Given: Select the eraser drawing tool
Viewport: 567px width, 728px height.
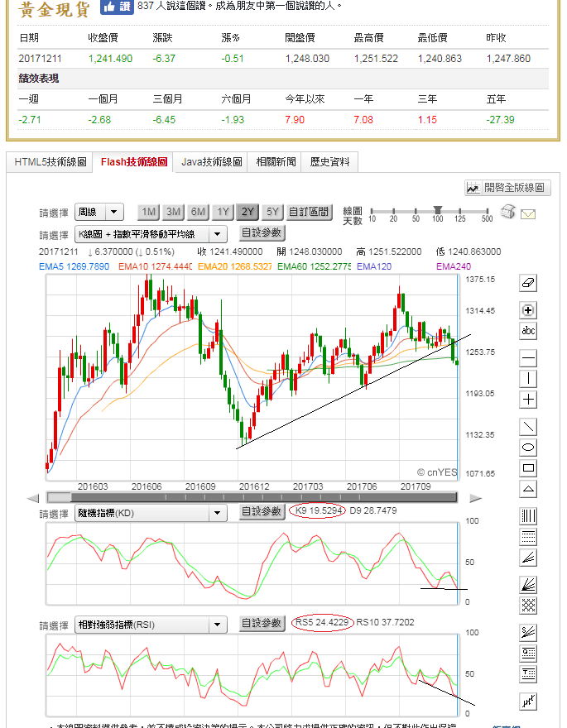Looking at the screenshot, I should (x=528, y=283).
